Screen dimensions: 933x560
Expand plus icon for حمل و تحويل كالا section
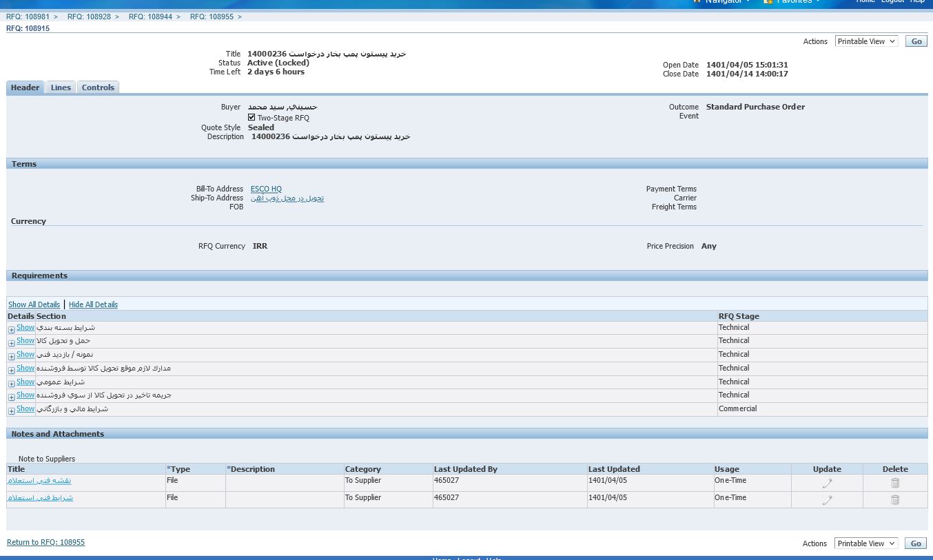coord(12,343)
